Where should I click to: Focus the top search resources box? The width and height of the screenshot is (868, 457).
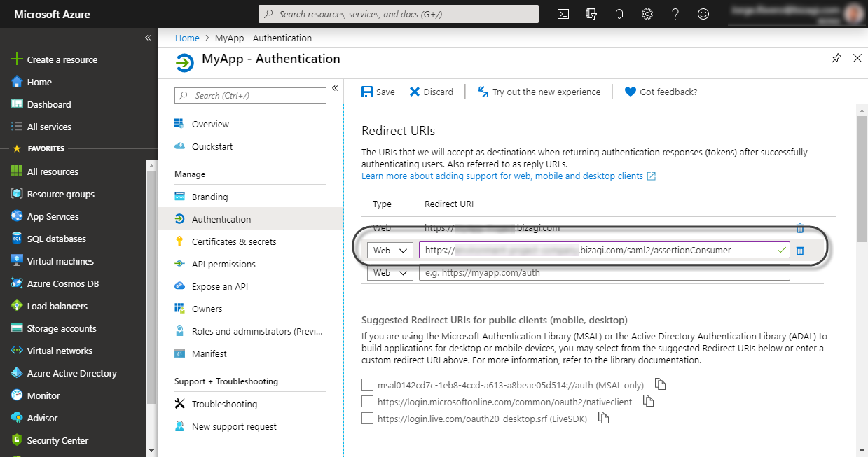[399, 14]
